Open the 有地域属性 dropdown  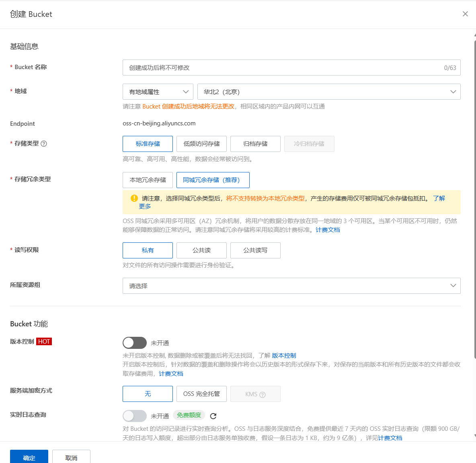pos(158,92)
